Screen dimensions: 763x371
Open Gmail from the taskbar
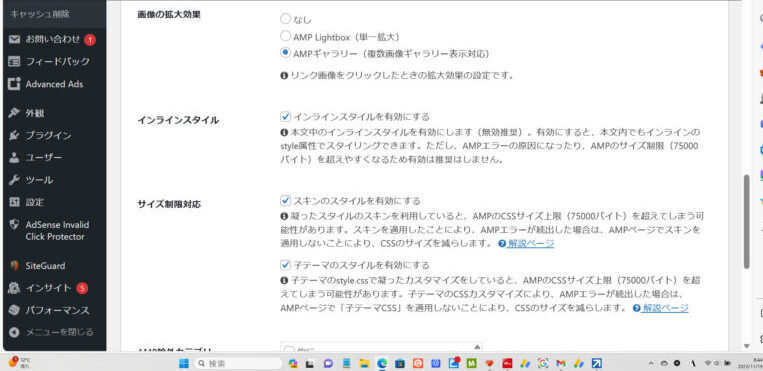tap(561, 363)
